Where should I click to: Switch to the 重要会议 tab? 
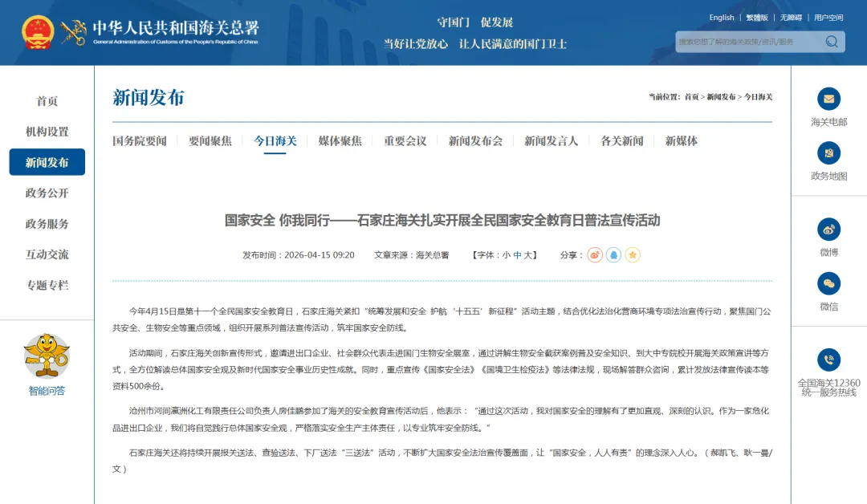tap(405, 141)
